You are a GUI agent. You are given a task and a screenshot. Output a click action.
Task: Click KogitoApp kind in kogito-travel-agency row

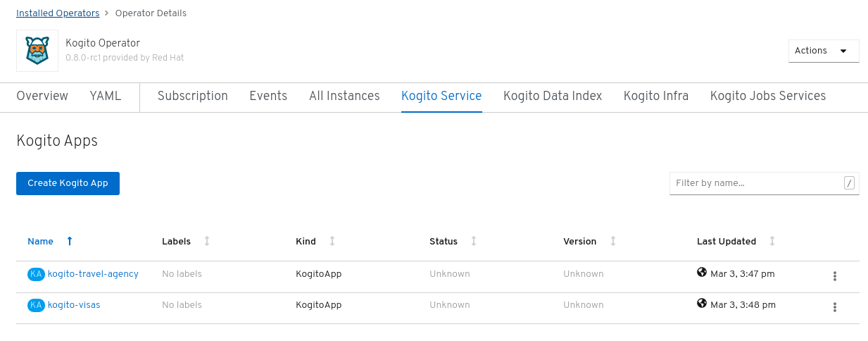click(x=319, y=274)
